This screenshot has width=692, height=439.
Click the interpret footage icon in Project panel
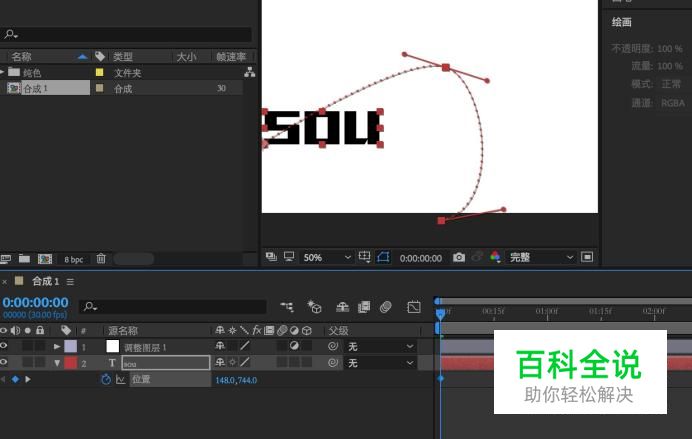[x=6, y=259]
